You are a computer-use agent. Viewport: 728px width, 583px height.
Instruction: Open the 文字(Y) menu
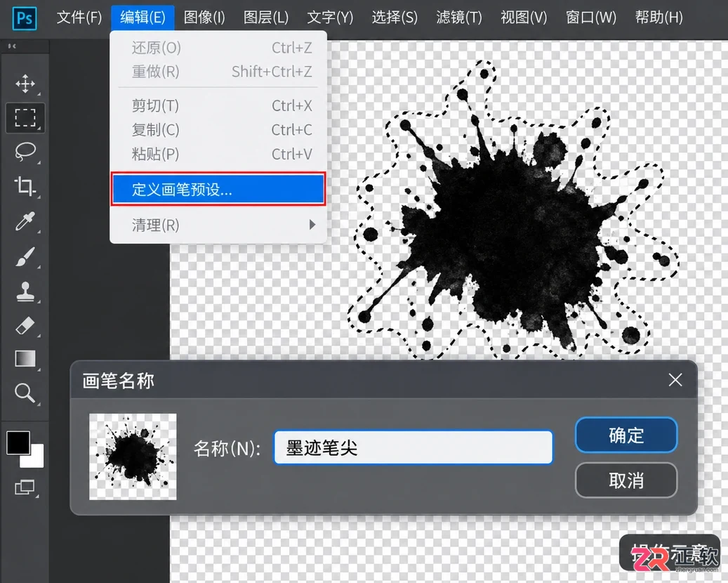point(330,18)
